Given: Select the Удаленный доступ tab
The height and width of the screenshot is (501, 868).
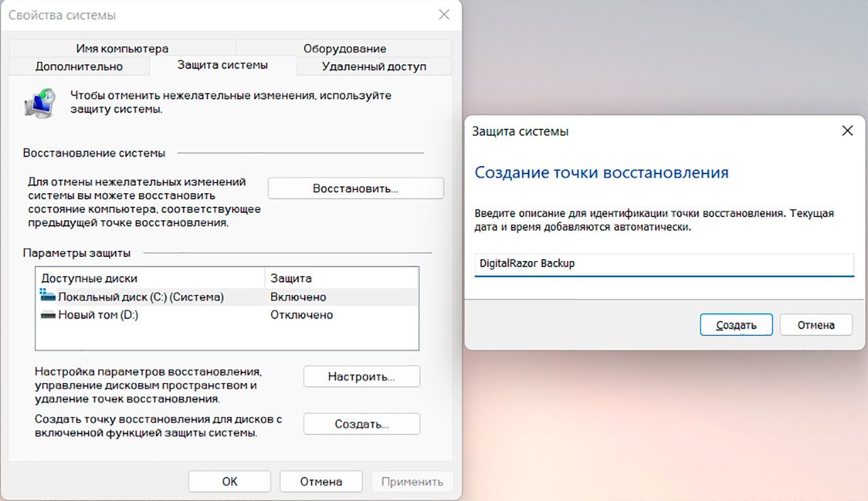Looking at the screenshot, I should pyautogui.click(x=374, y=66).
